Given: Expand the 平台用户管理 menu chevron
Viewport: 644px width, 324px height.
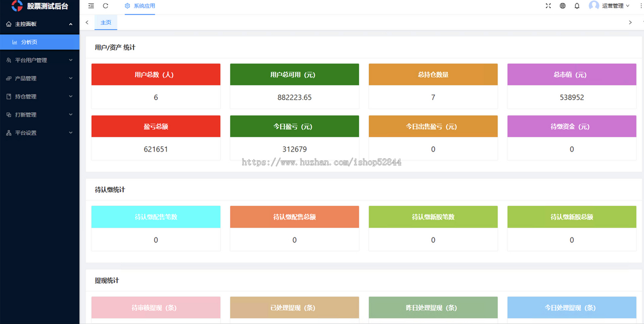Looking at the screenshot, I should click(71, 60).
